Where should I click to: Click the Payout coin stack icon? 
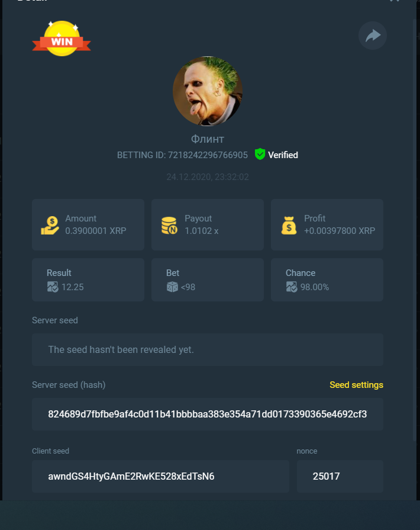[169, 226]
